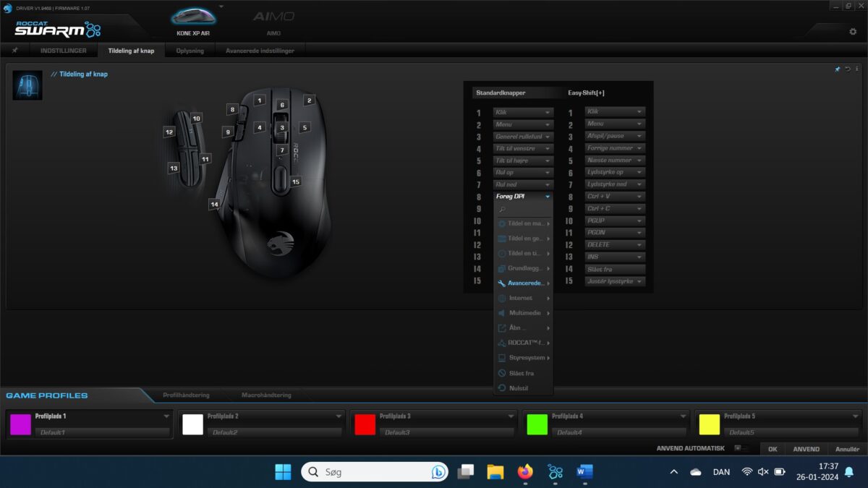Viewport: 868px width, 488px height.
Task: Open File Explorer from the taskbar
Action: point(495,472)
